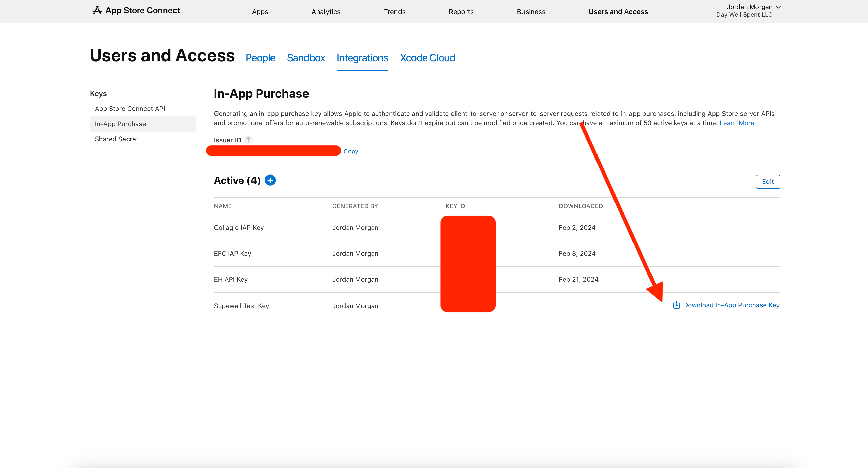This screenshot has height=468, width=868.
Task: Expand the Jordan Morgan account menu chevron
Action: point(778,7)
